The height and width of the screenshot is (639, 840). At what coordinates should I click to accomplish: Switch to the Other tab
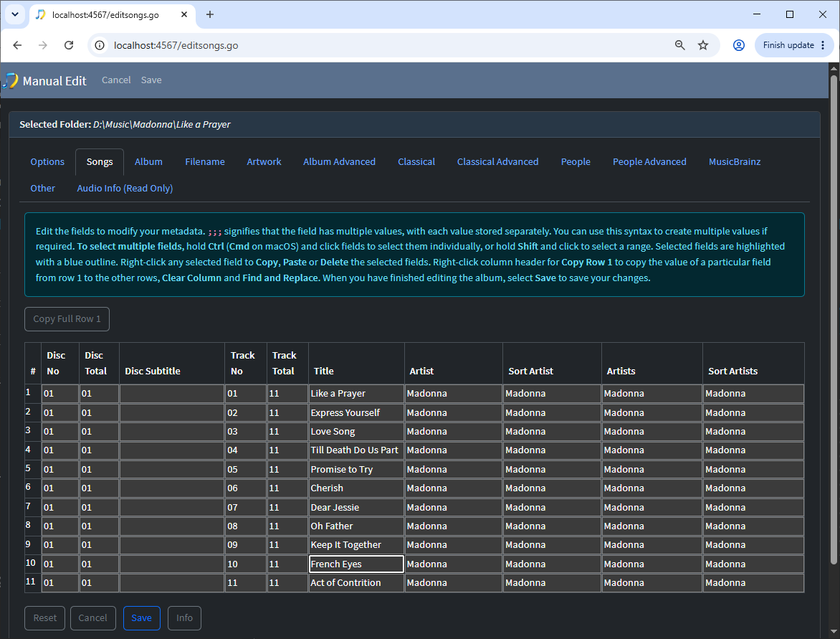coord(42,189)
